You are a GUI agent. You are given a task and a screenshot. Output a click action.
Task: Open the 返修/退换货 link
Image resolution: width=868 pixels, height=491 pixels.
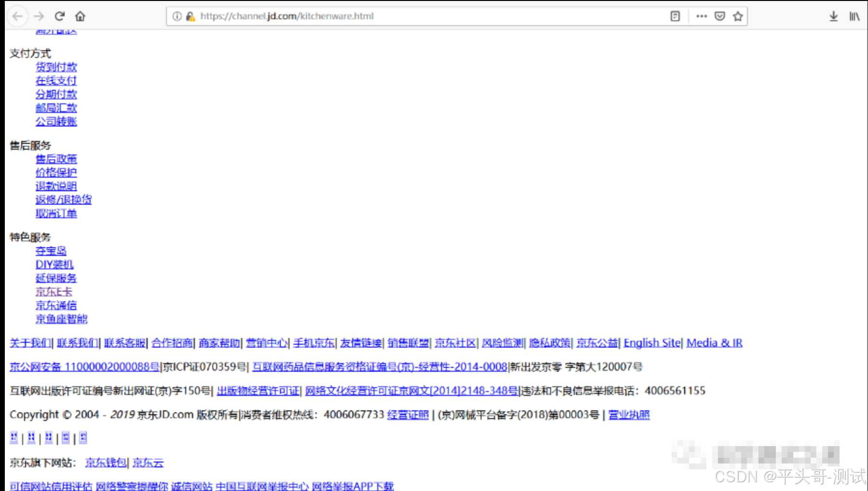63,199
